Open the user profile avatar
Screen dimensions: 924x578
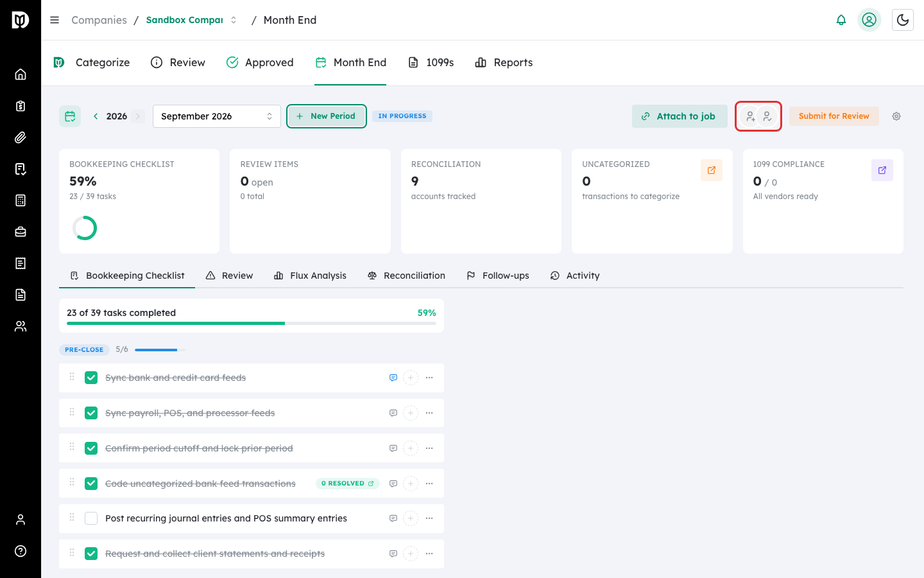coord(869,20)
